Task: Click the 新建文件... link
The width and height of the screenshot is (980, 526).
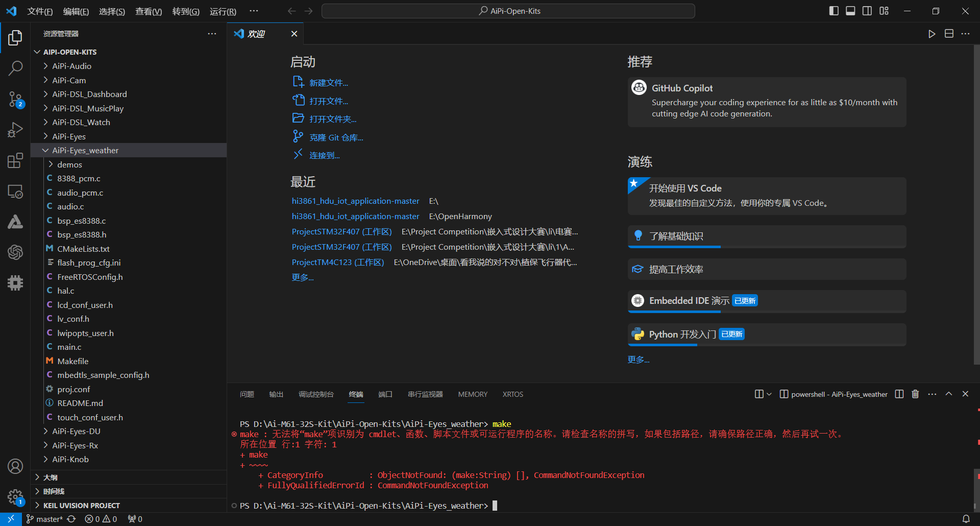Action: pyautogui.click(x=329, y=83)
